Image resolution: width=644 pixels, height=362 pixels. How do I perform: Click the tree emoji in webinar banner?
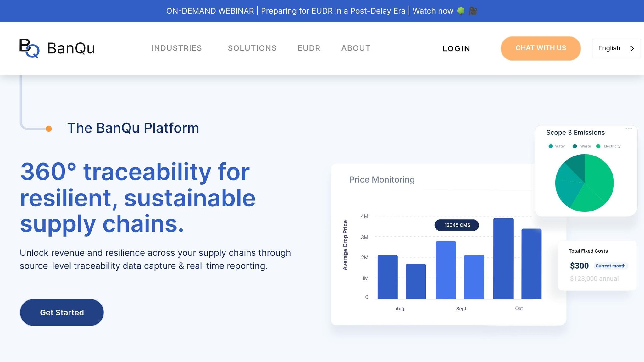(461, 11)
